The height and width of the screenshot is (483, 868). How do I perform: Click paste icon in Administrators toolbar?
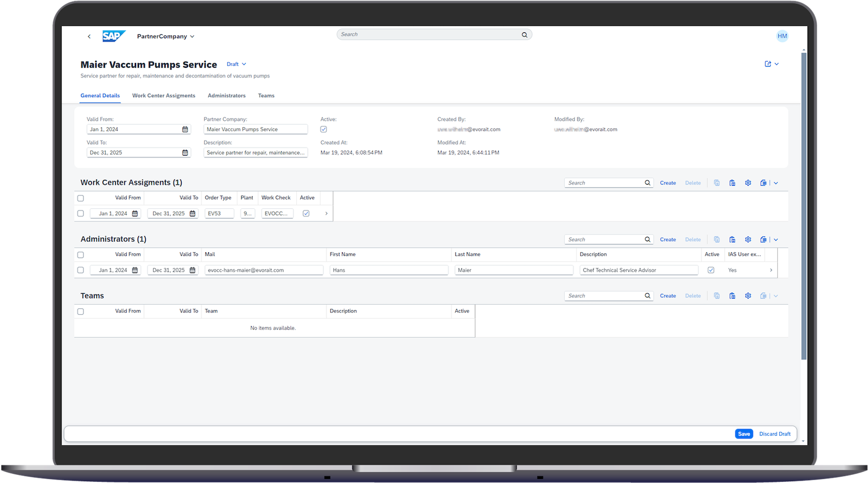[x=732, y=239]
